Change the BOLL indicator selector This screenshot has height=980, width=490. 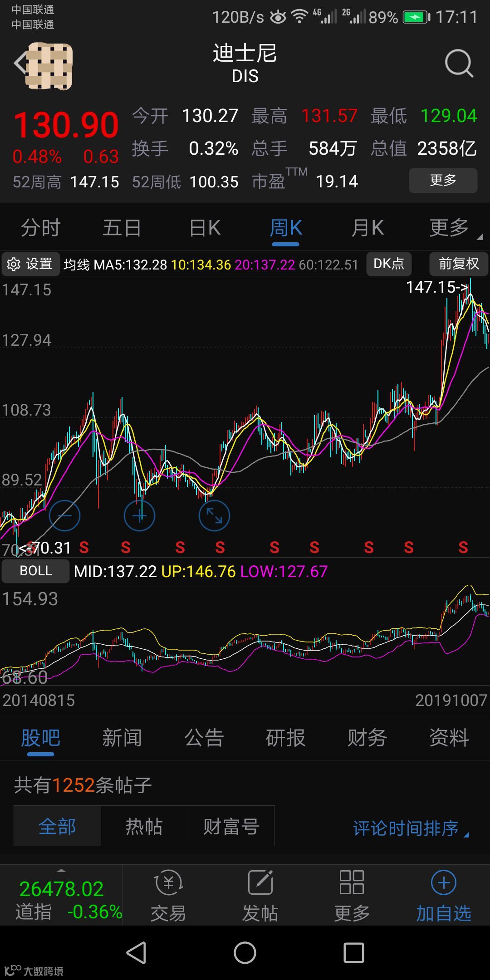pos(36,571)
